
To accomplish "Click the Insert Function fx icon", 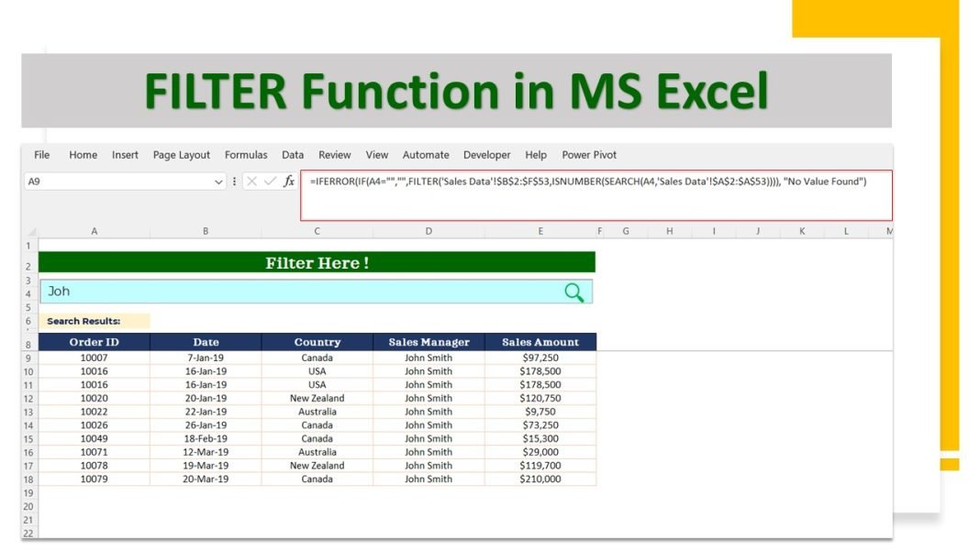I will point(289,182).
